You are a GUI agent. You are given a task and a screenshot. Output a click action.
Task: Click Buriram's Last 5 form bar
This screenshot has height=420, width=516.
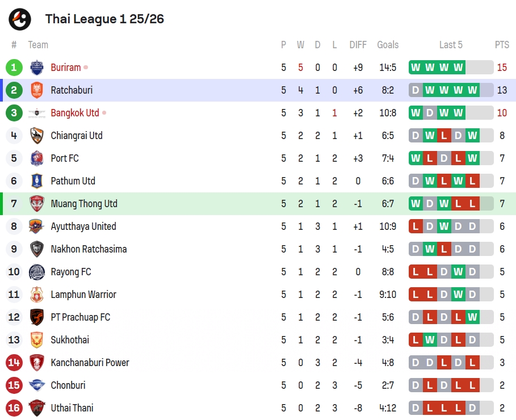click(x=451, y=68)
